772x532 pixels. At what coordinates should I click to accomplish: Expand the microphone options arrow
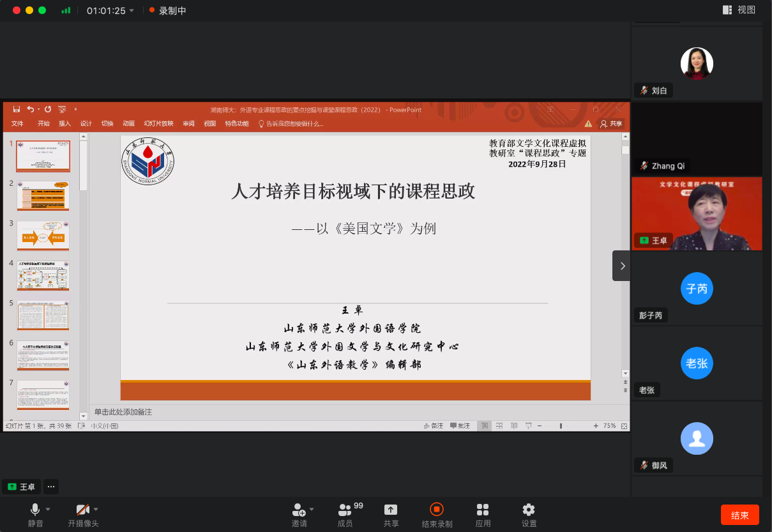tap(48, 509)
